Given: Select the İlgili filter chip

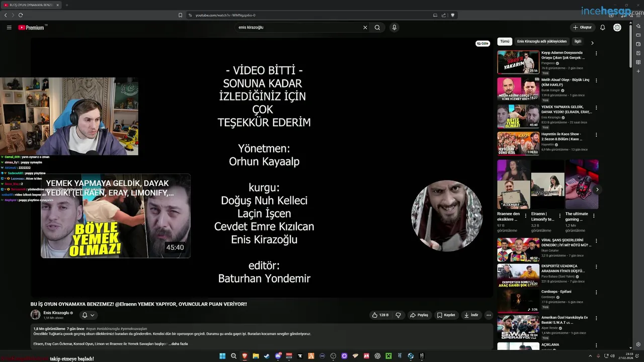Looking at the screenshot, I should coord(578,41).
